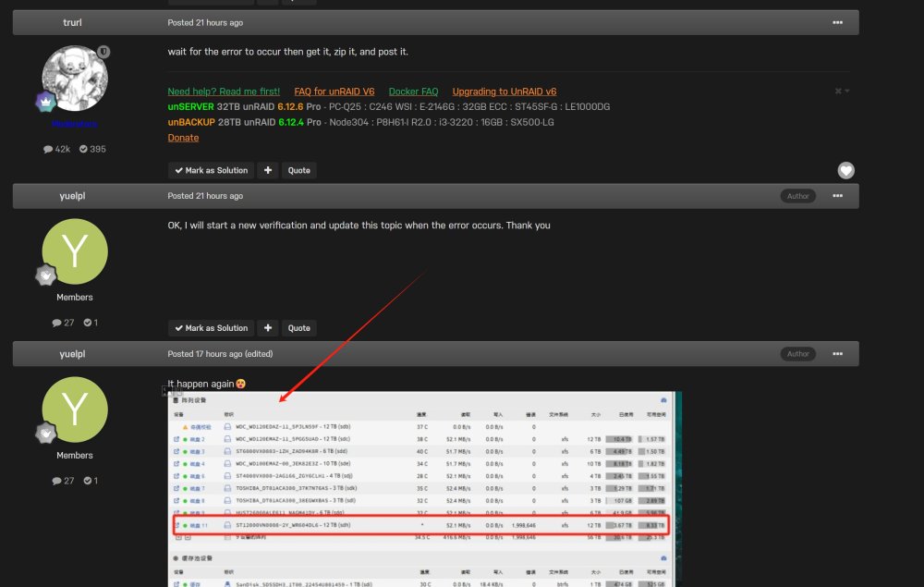Click the Donate link in signature
This screenshot has width=924, height=587.
tap(183, 138)
